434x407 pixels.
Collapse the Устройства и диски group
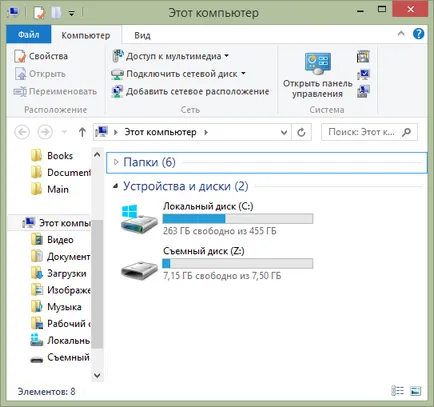115,186
